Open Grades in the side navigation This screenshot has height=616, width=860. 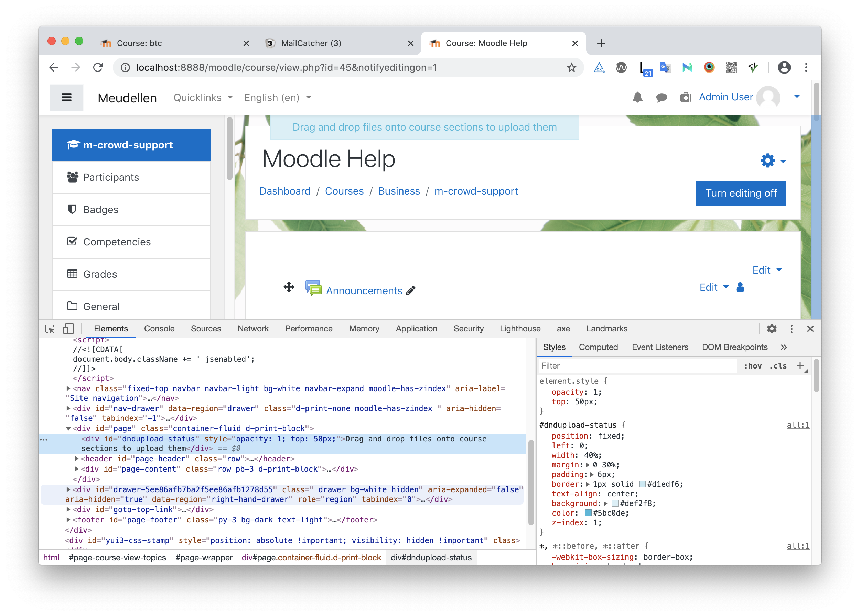131,274
